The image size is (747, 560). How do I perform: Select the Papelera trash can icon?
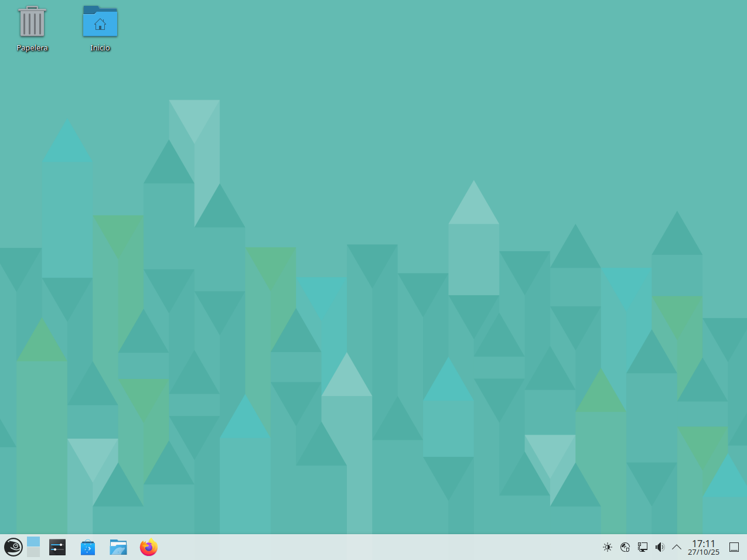click(32, 22)
